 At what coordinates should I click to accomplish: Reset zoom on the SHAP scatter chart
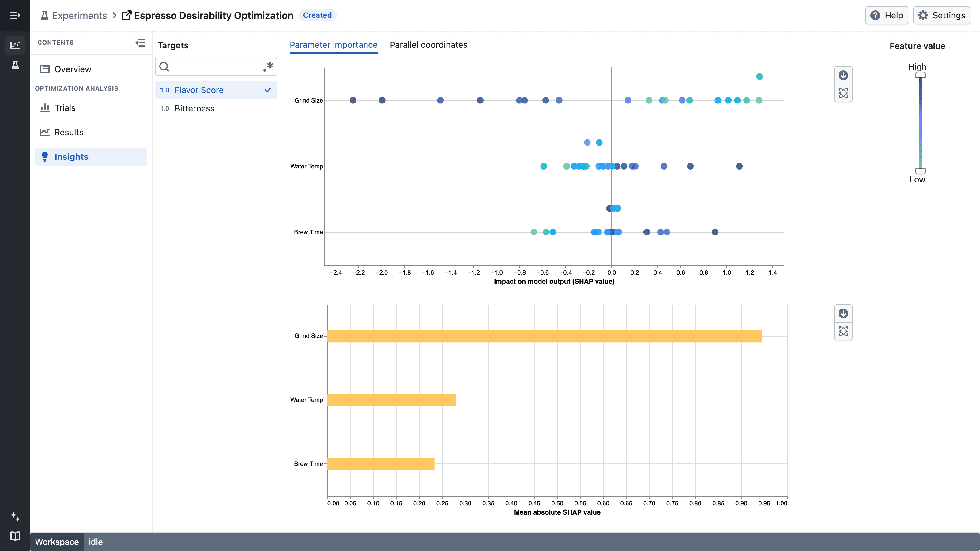pyautogui.click(x=843, y=93)
